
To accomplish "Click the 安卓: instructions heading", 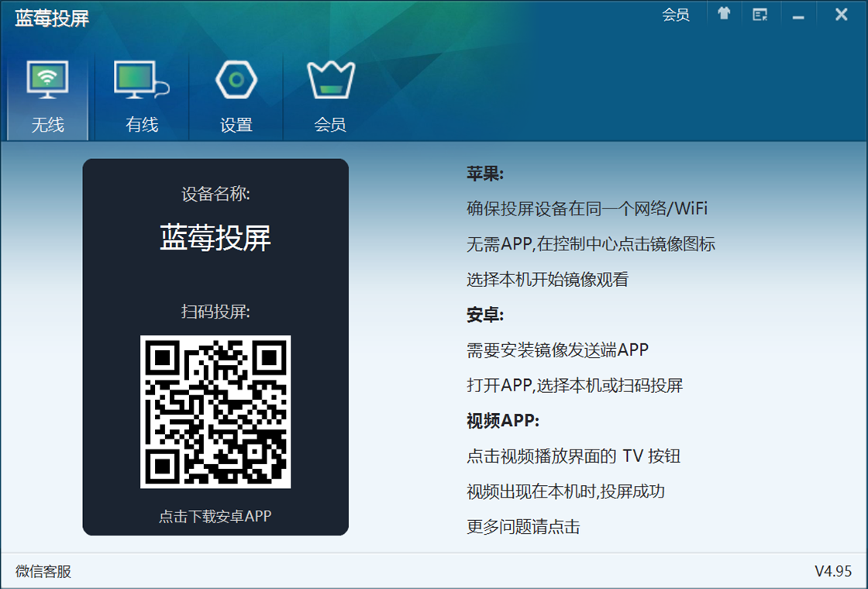I will coord(485,315).
